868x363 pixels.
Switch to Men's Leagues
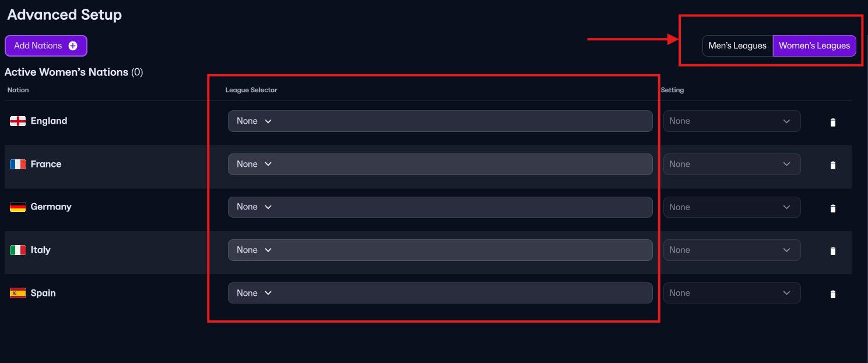[x=737, y=46]
